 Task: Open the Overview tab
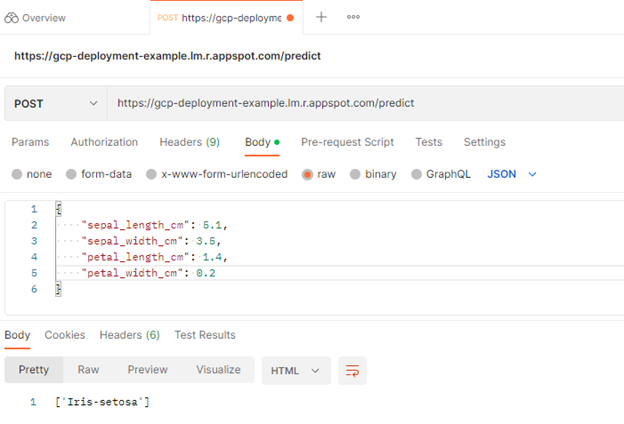coord(43,18)
